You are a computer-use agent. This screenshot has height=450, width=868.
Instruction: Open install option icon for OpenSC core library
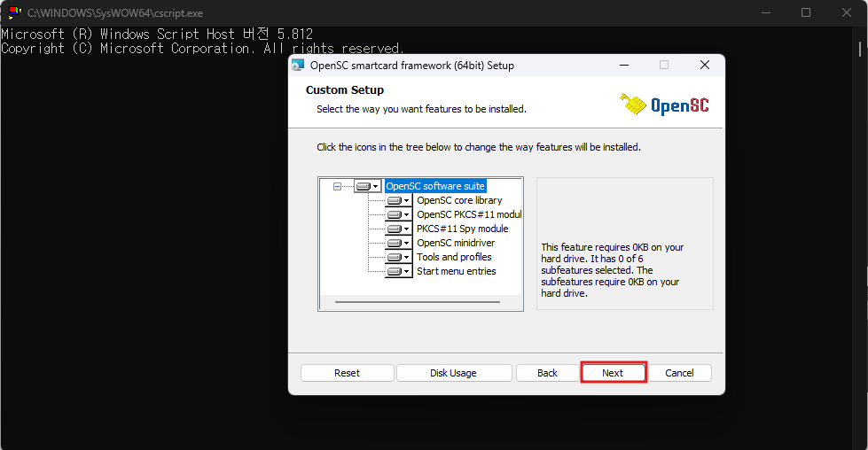tap(399, 200)
